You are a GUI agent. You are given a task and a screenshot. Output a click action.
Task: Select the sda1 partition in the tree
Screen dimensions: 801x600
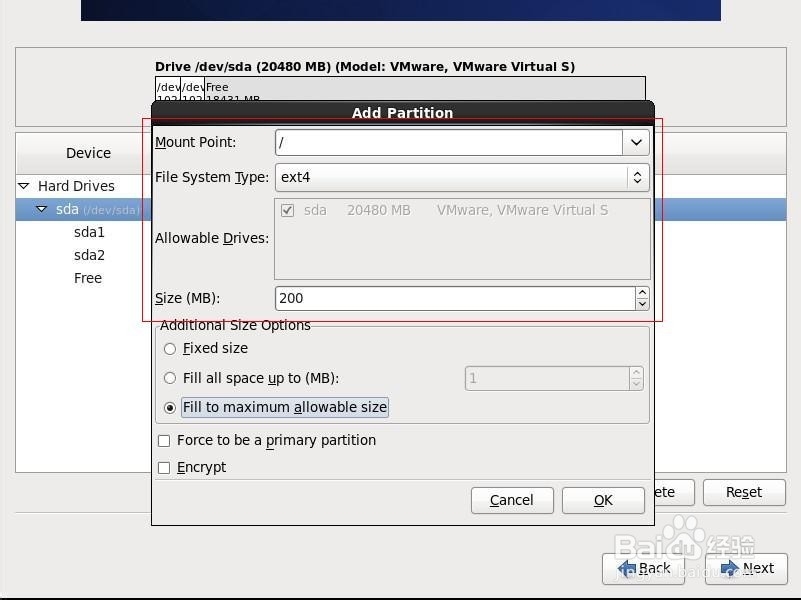(87, 232)
